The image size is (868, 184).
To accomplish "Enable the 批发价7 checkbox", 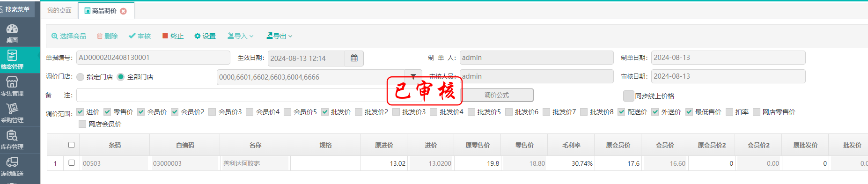I will [546, 112].
